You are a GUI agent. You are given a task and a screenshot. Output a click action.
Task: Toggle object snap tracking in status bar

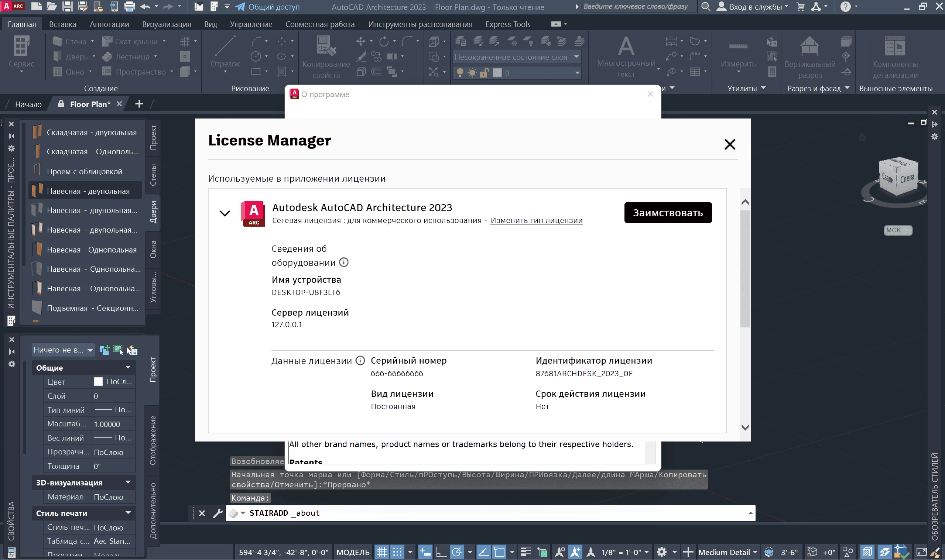coord(483,552)
